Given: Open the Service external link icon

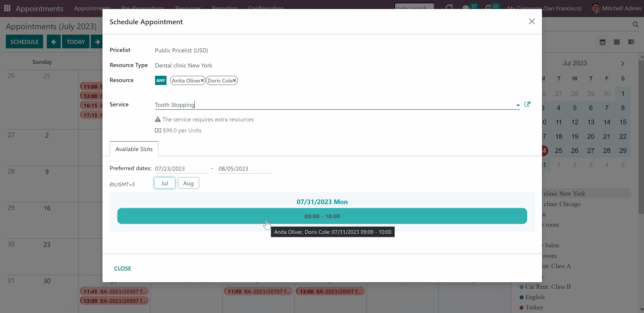Looking at the screenshot, I should click(527, 104).
